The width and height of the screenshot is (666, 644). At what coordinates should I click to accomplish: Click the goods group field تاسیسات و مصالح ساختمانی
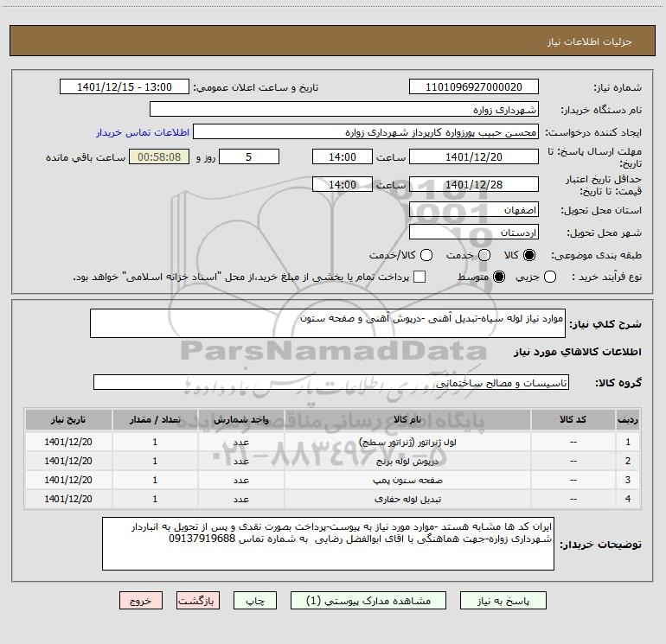[331, 382]
